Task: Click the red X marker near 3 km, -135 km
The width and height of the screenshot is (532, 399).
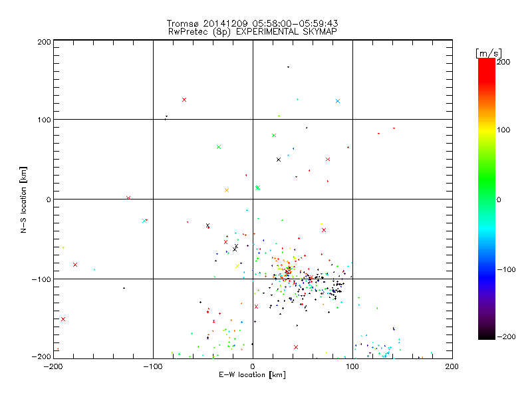Action: point(256,307)
